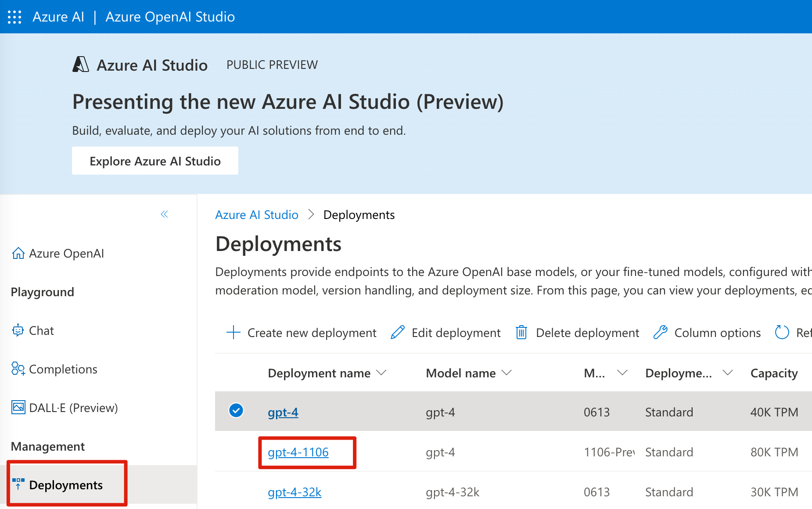812x509 pixels.
Task: Expand the Deployment name column sort chevron
Action: click(381, 373)
